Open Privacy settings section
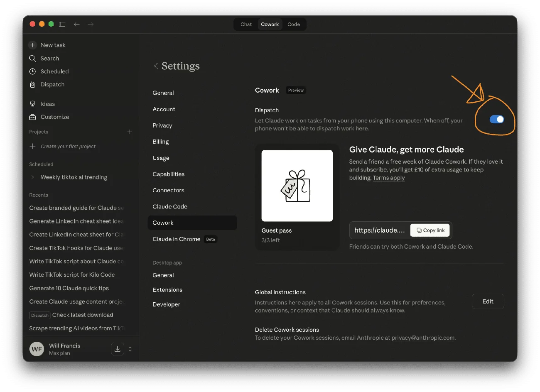This screenshot has width=540, height=392. tap(162, 125)
